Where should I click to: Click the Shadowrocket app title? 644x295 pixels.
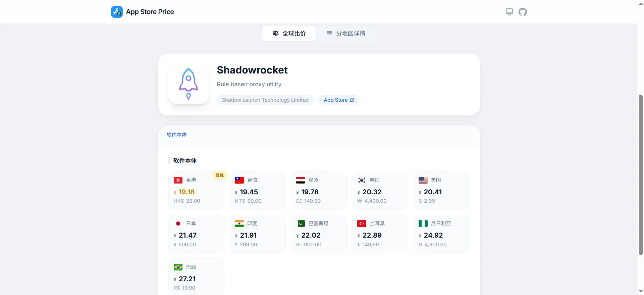point(252,70)
